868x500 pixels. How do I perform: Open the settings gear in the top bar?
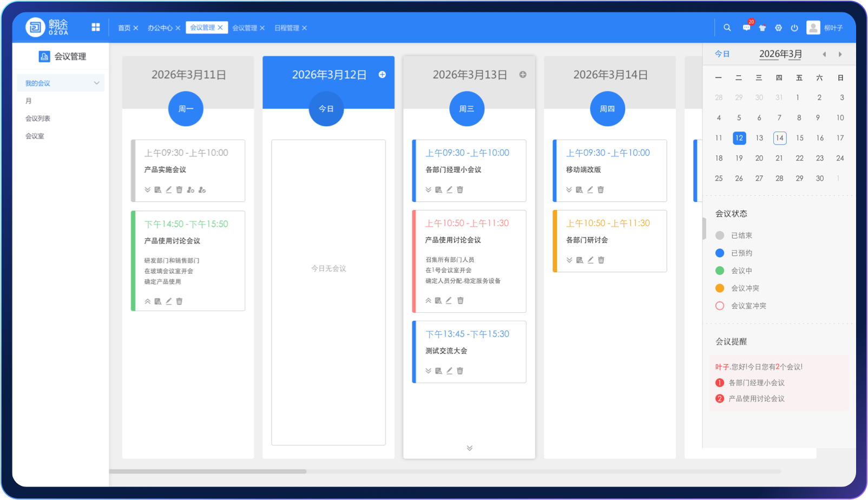click(779, 28)
